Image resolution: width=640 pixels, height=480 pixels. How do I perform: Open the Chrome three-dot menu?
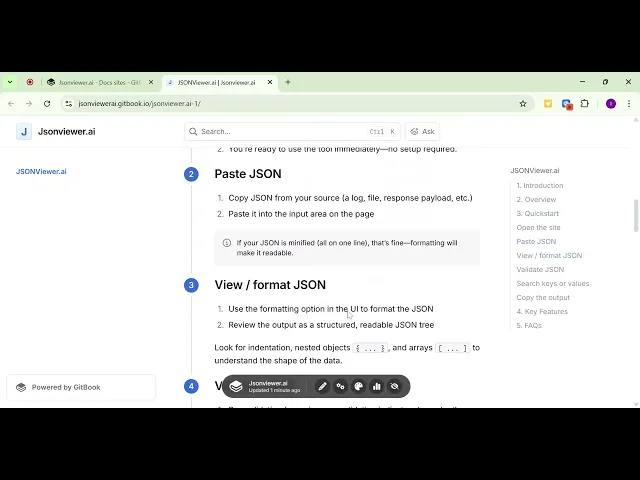pyautogui.click(x=629, y=104)
